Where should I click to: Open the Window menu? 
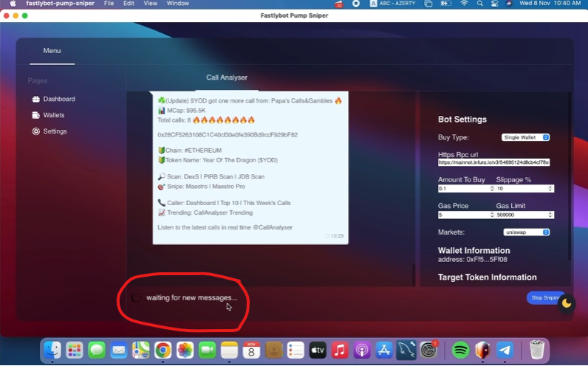click(177, 4)
